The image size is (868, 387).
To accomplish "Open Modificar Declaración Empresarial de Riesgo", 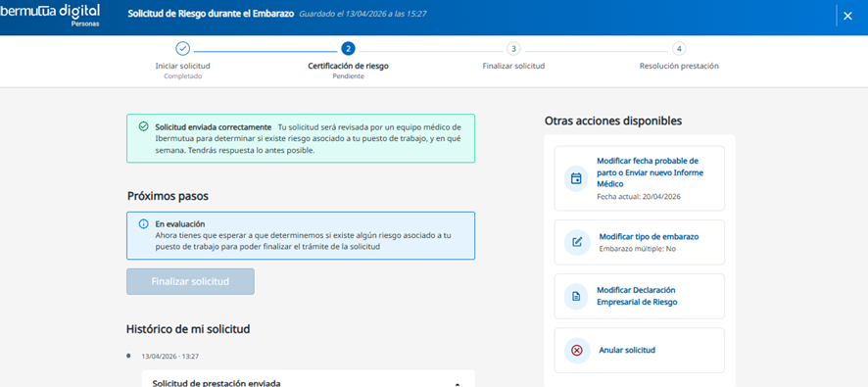I will click(637, 296).
